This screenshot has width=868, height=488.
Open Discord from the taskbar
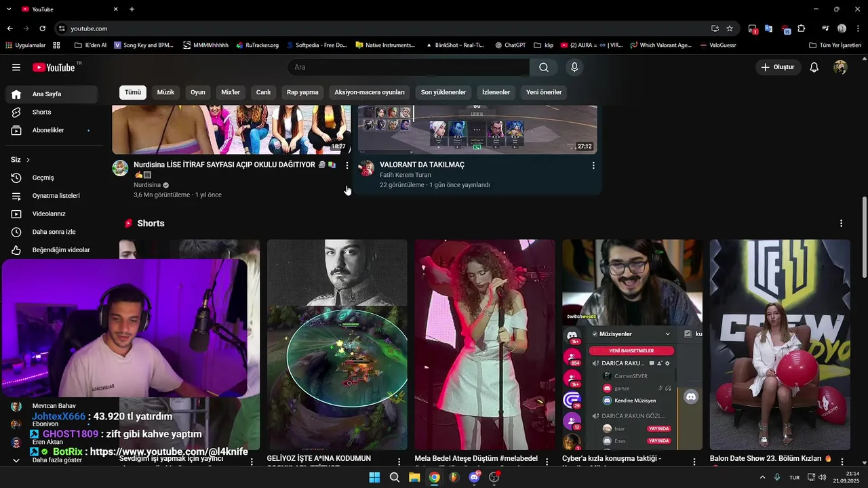pyautogui.click(x=475, y=477)
